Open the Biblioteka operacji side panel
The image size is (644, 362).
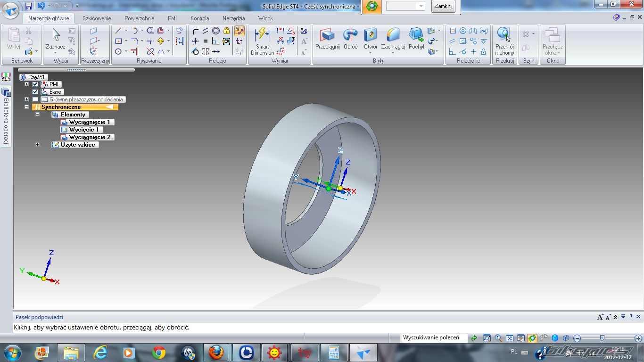pyautogui.click(x=6, y=116)
